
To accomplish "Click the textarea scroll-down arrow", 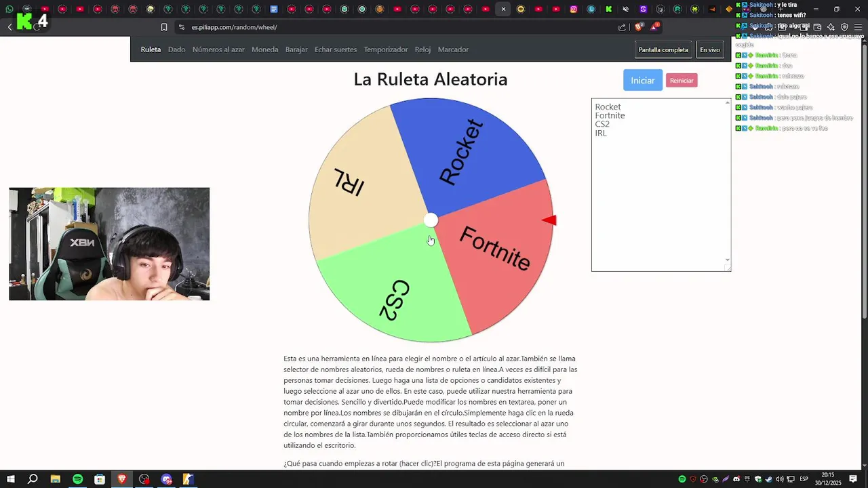I will pyautogui.click(x=728, y=260).
